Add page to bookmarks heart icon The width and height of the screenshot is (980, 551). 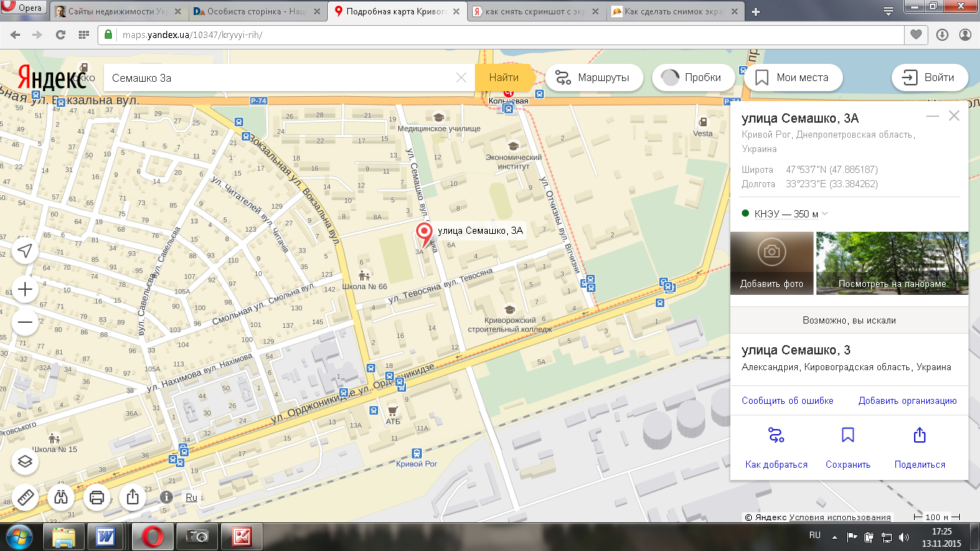coord(915,34)
